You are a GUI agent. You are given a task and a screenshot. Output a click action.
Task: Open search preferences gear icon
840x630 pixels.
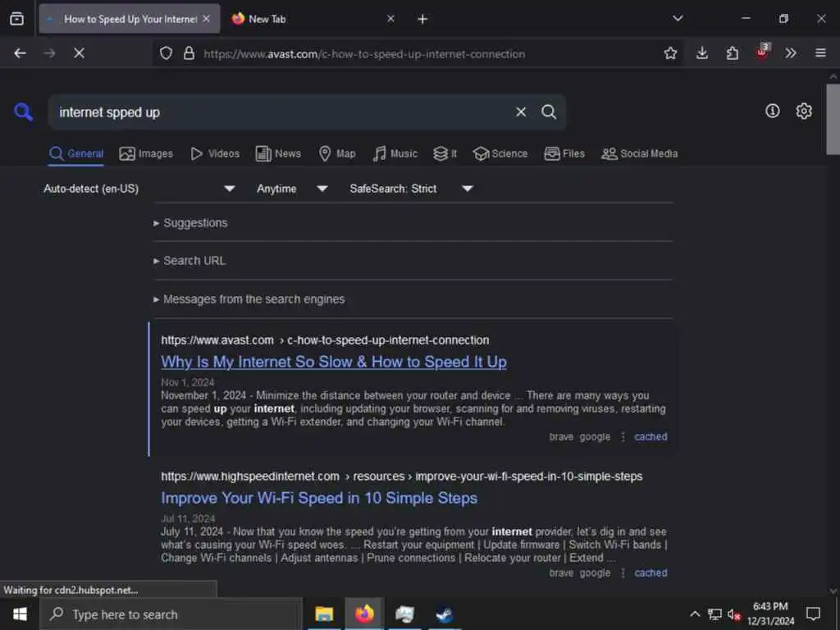pos(804,111)
